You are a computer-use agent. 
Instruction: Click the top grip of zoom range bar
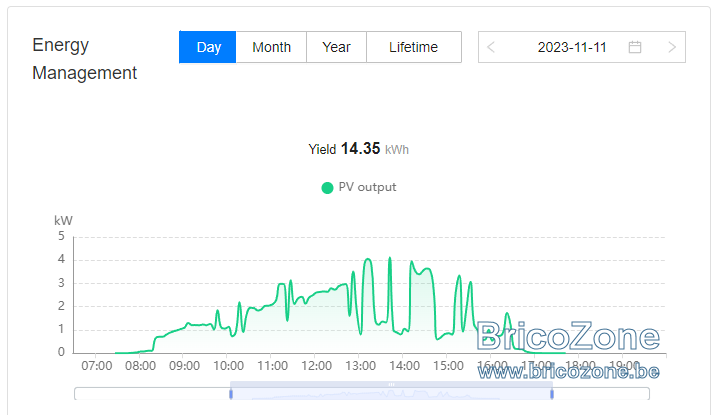[392, 385]
